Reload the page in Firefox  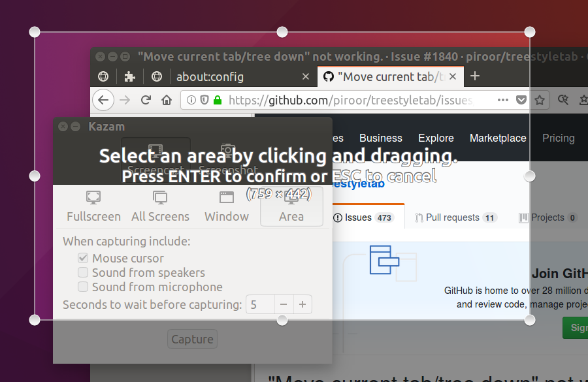(146, 100)
